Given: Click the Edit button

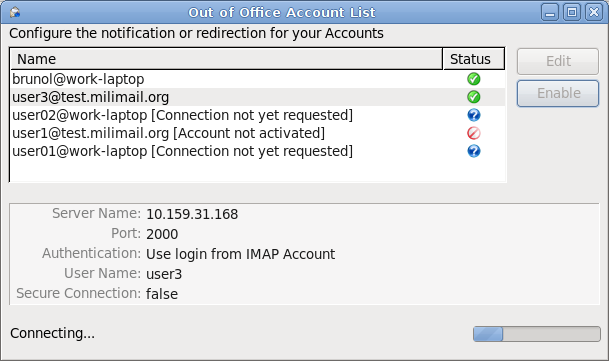Looking at the screenshot, I should tap(558, 61).
